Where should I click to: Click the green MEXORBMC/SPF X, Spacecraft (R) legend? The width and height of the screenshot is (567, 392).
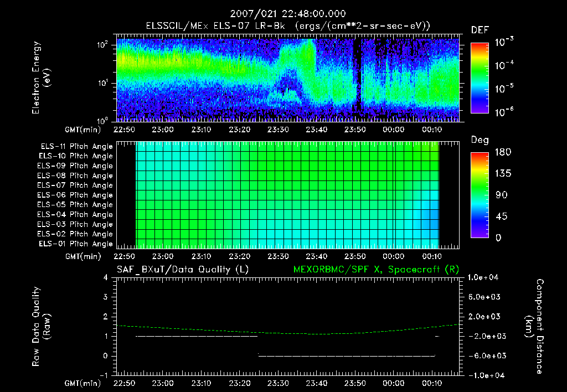tap(376, 270)
